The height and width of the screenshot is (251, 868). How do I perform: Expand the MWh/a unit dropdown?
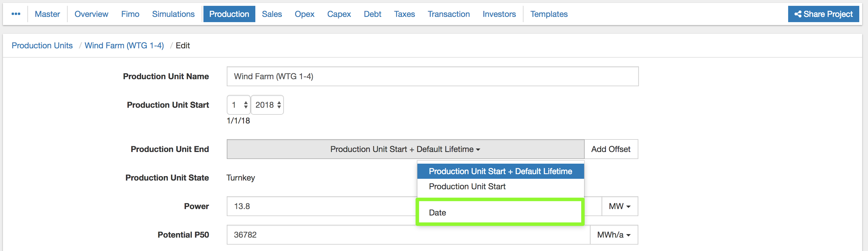point(614,235)
